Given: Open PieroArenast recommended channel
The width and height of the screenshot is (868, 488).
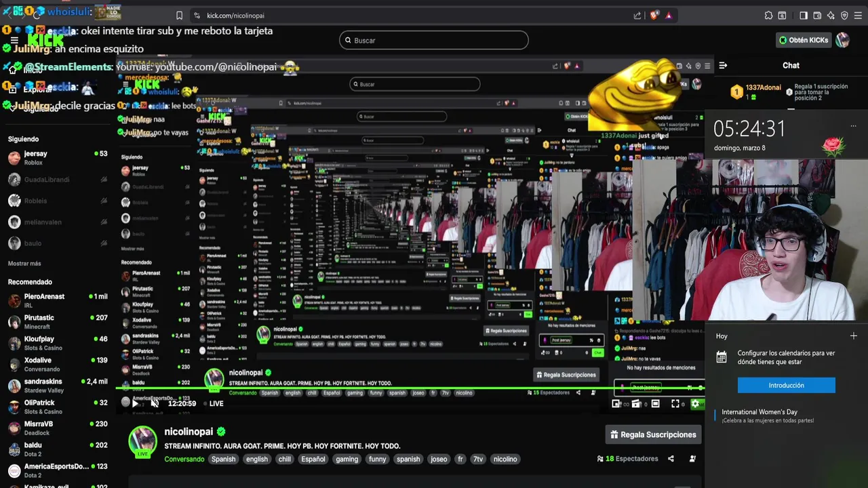Looking at the screenshot, I should [58, 301].
